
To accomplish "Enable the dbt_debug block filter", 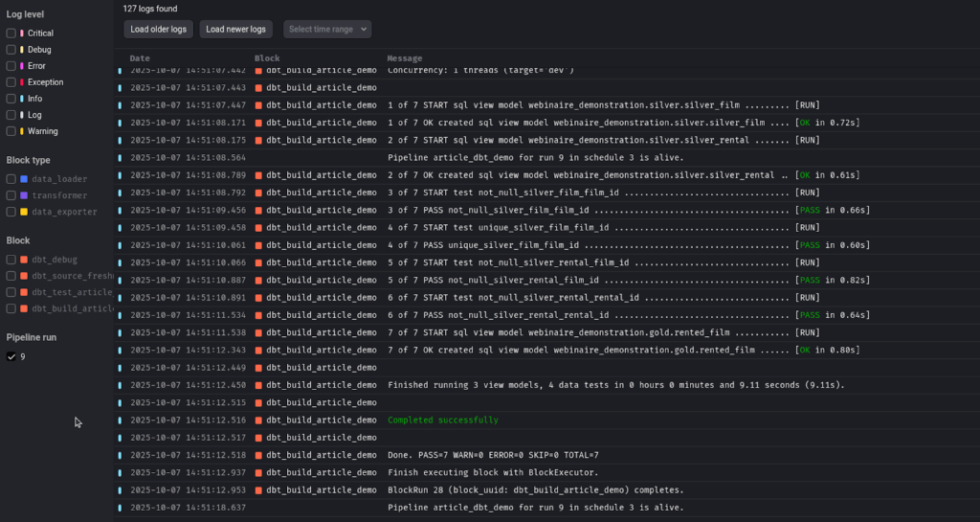I will coord(11,260).
